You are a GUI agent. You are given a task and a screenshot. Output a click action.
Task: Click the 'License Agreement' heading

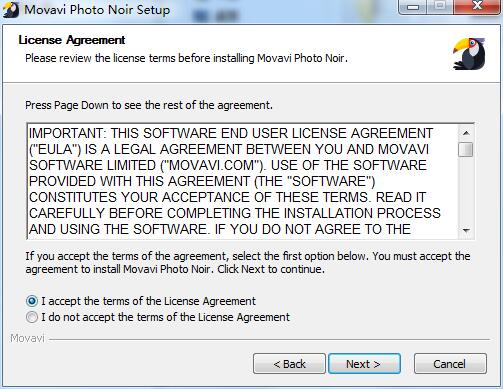pyautogui.click(x=72, y=40)
